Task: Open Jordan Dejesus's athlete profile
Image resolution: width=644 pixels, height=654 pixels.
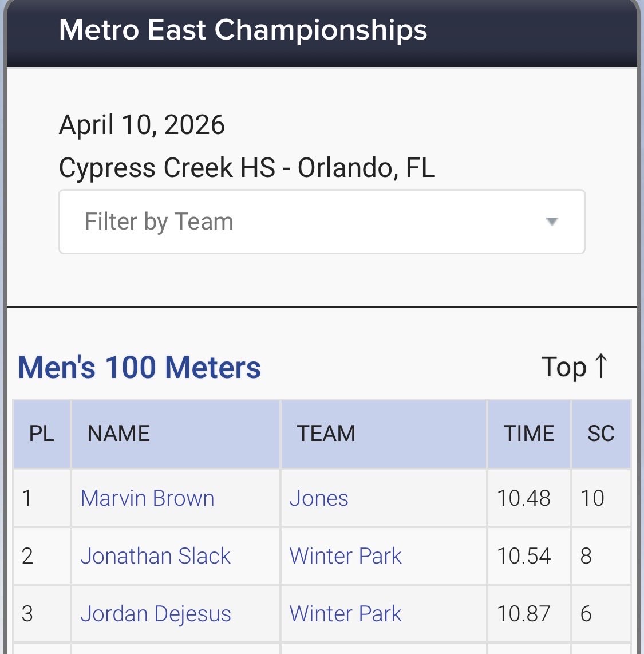Action: (156, 613)
